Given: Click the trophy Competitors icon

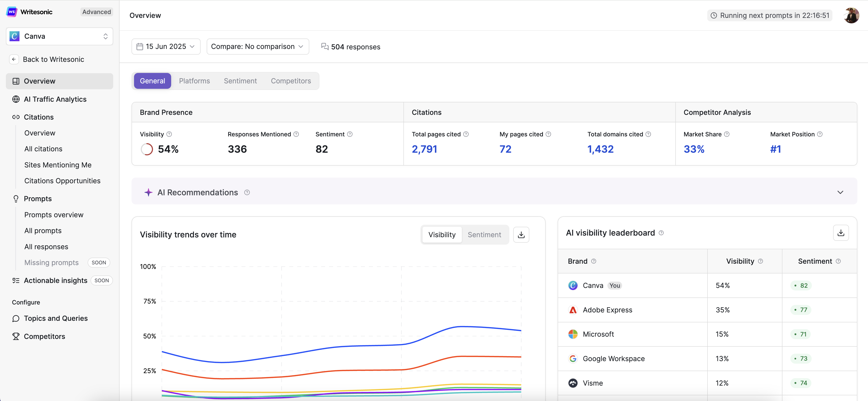Looking at the screenshot, I should 16,336.
